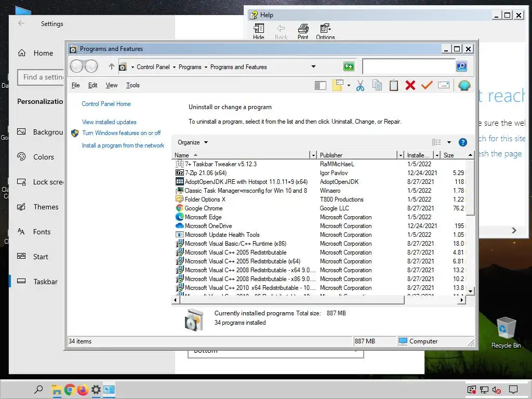The width and height of the screenshot is (532, 399).
Task: Open File Explorer from the taskbar
Action: pyautogui.click(x=56, y=390)
